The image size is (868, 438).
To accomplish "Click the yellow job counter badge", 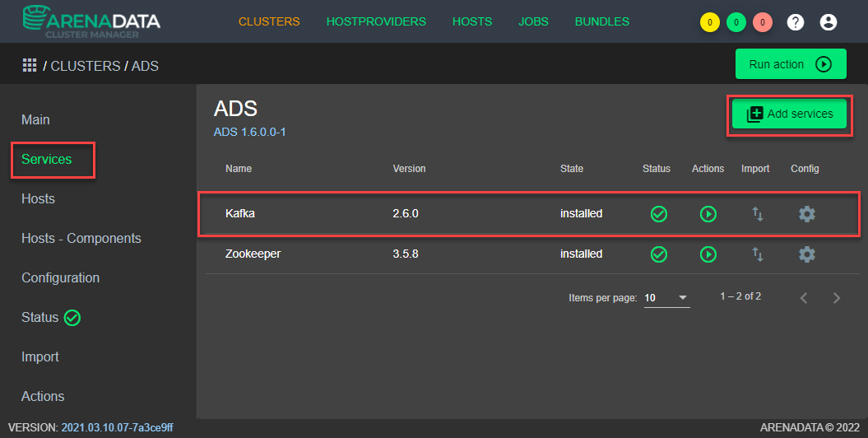I will pos(709,22).
